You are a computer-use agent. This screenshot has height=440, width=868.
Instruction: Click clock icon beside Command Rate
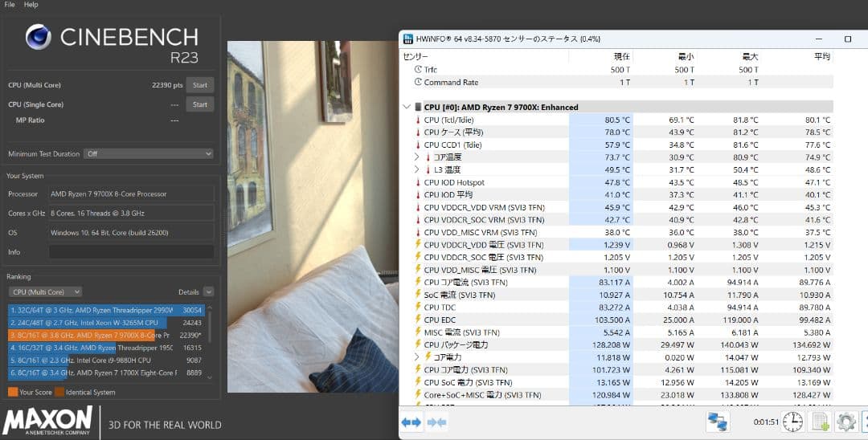(418, 82)
